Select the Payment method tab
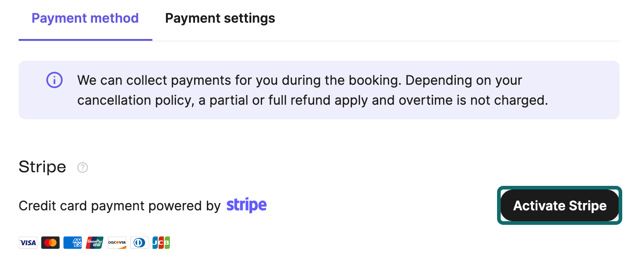The image size is (644, 262). pos(85,18)
